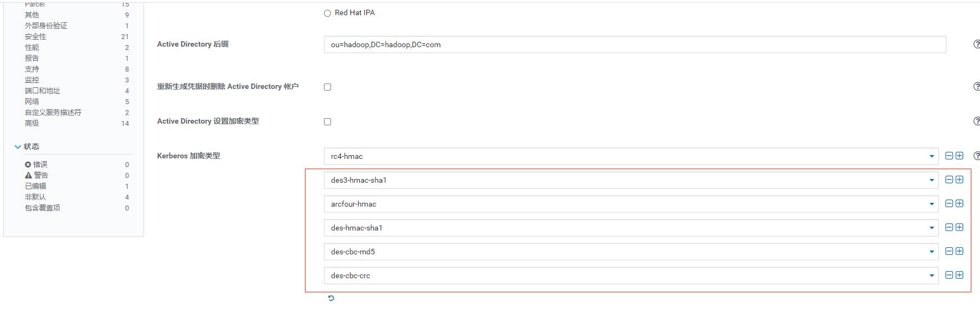Open help for Kerberos 加密类型
Viewport: 980px width, 314px height.
pos(977,156)
